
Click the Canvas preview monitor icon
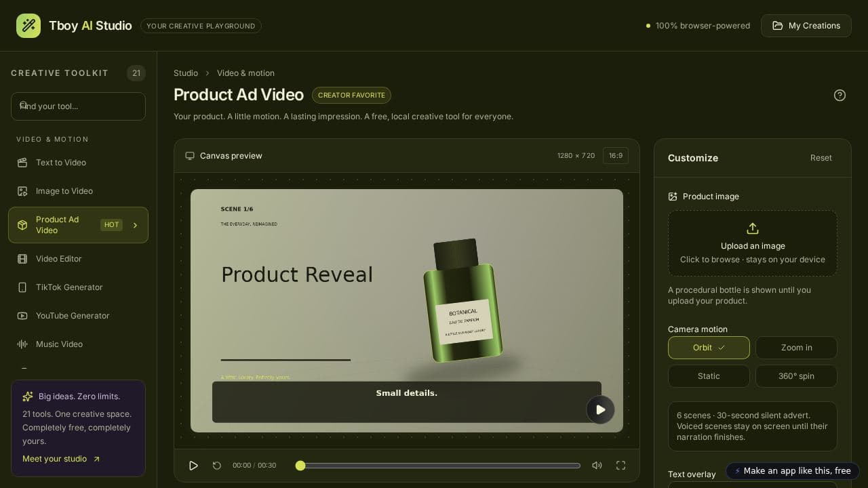pyautogui.click(x=190, y=156)
